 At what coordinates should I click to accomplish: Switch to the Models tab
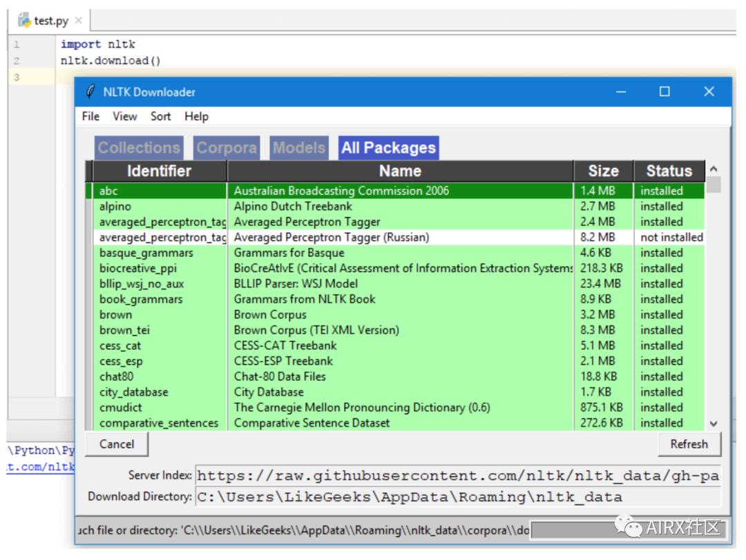click(x=298, y=148)
